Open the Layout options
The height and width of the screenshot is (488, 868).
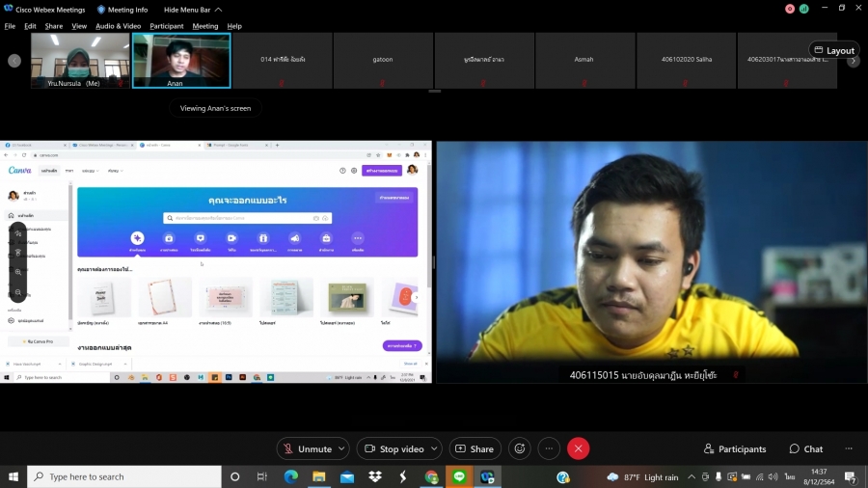pos(833,50)
